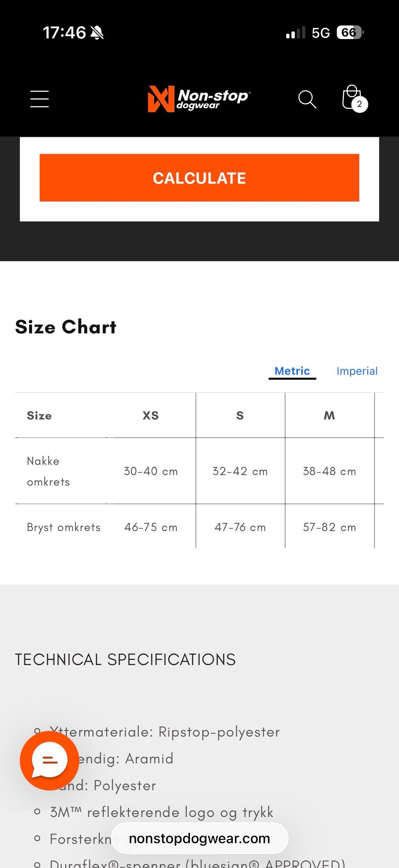This screenshot has width=399, height=868.
Task: Tap the cart item count badge
Action: (x=360, y=104)
